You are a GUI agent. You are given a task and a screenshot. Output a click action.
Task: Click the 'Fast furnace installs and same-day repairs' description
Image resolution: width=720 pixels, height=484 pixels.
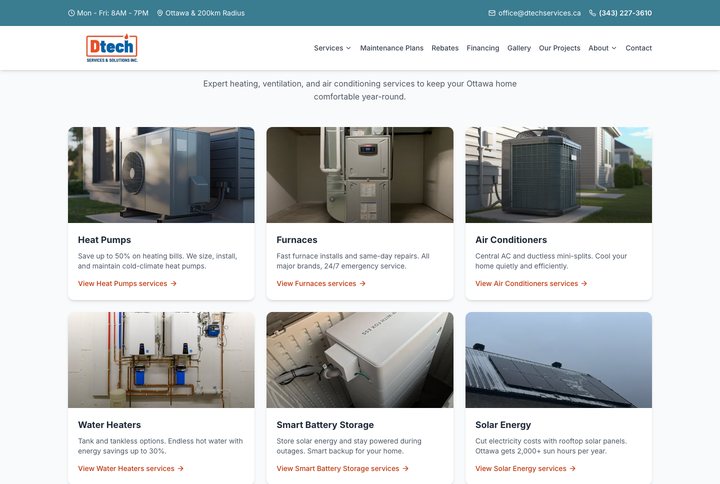pos(353,261)
